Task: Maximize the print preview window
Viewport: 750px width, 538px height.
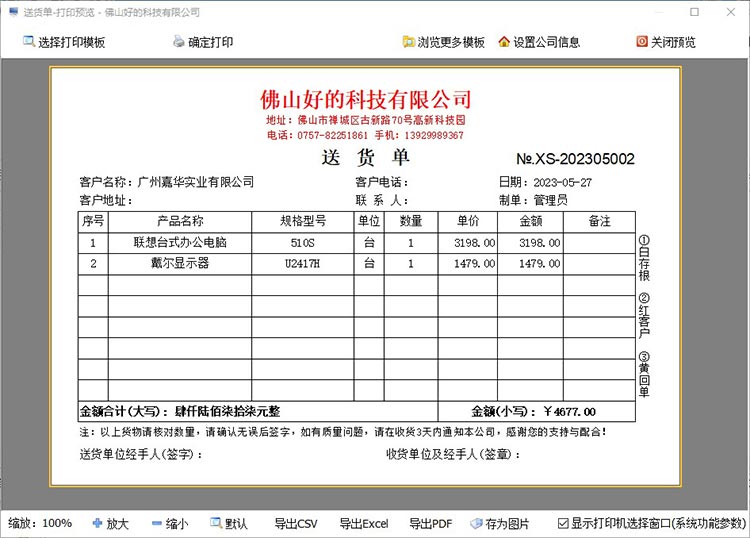Action: tap(695, 12)
